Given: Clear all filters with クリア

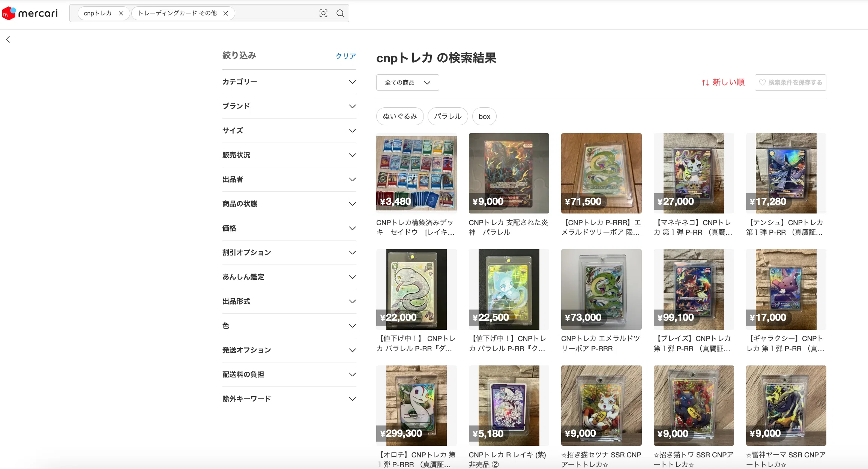Looking at the screenshot, I should (345, 56).
